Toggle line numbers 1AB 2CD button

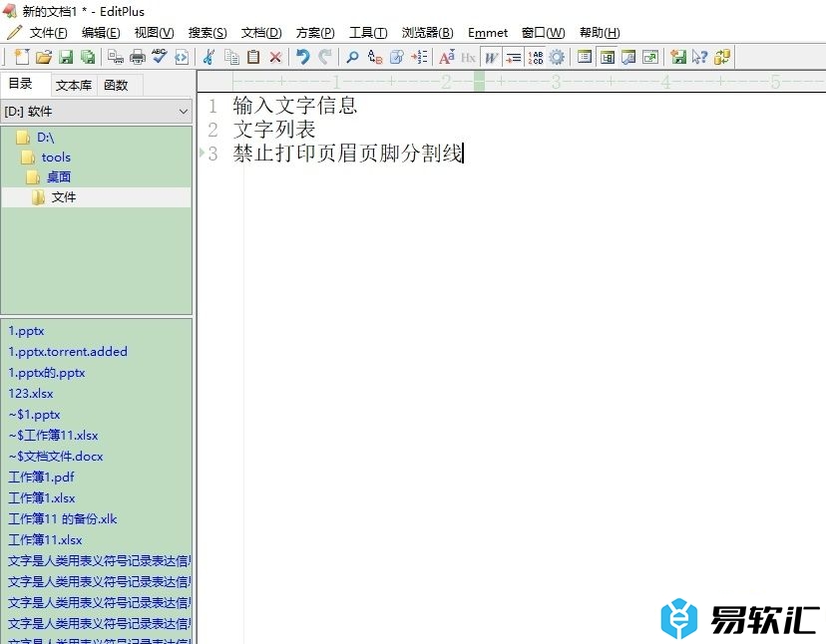[x=536, y=57]
